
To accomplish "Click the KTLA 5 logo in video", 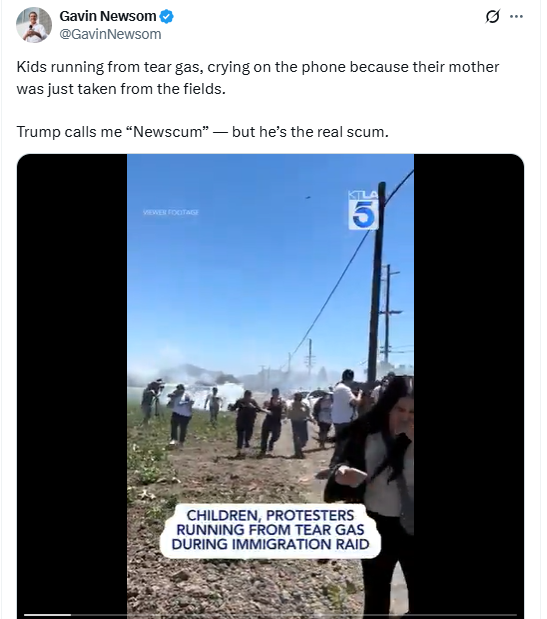I will point(363,210).
